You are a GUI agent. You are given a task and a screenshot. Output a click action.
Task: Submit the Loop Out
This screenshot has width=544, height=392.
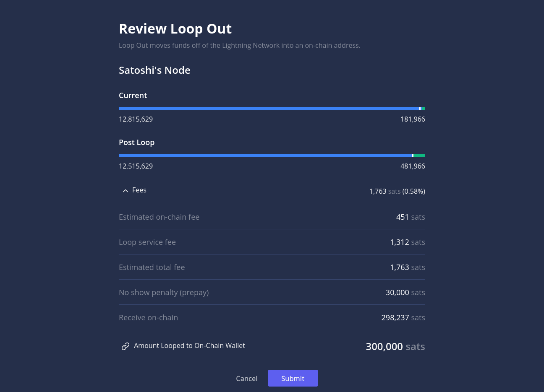tap(293, 378)
